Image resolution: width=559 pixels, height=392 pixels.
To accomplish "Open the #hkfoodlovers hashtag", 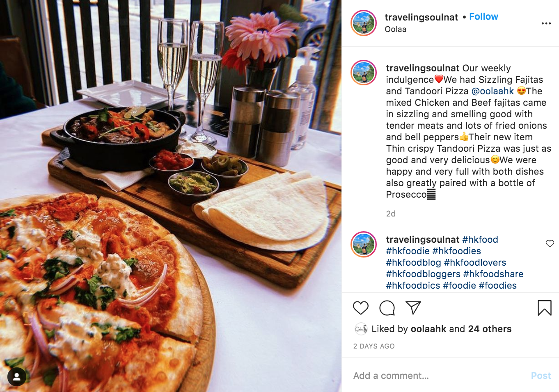I will 475,262.
